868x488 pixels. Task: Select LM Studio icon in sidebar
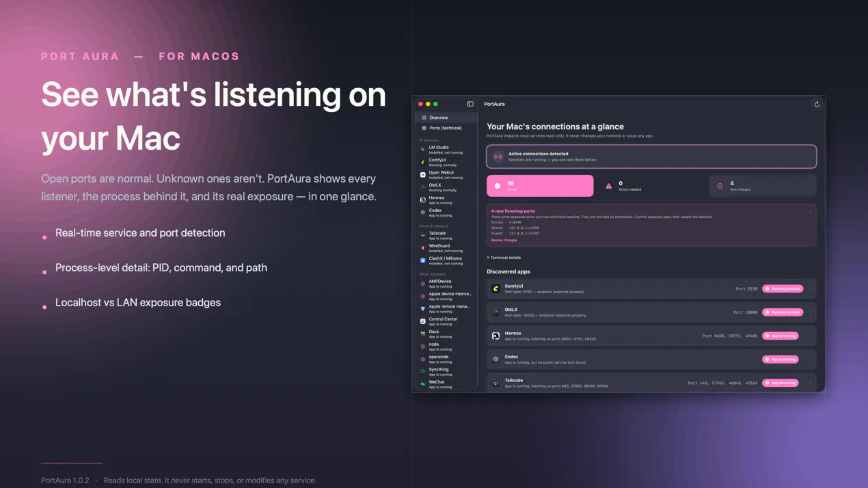tap(423, 150)
